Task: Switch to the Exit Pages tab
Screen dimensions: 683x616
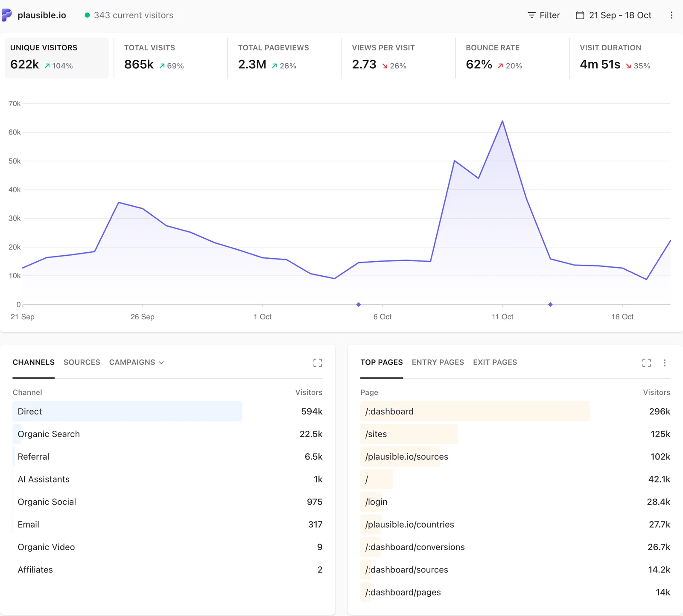Action: [x=495, y=362]
